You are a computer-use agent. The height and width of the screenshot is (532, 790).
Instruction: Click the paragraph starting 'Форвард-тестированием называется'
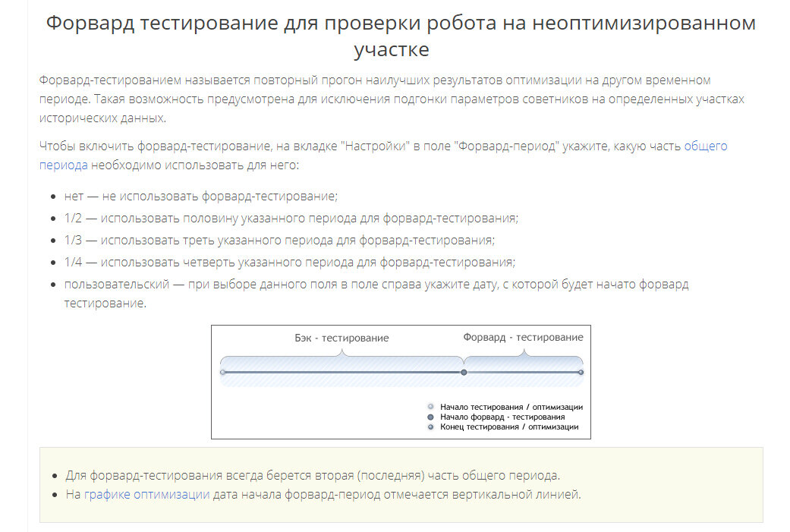tap(392, 99)
